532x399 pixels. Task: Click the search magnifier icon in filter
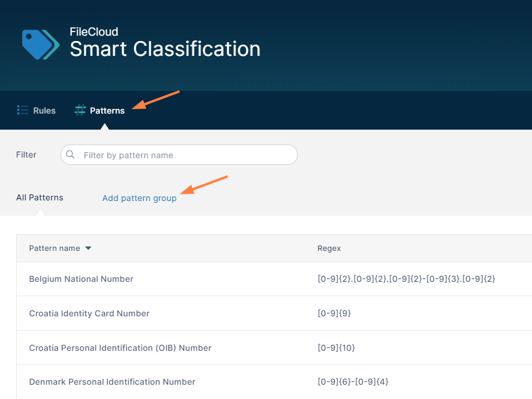pos(70,155)
